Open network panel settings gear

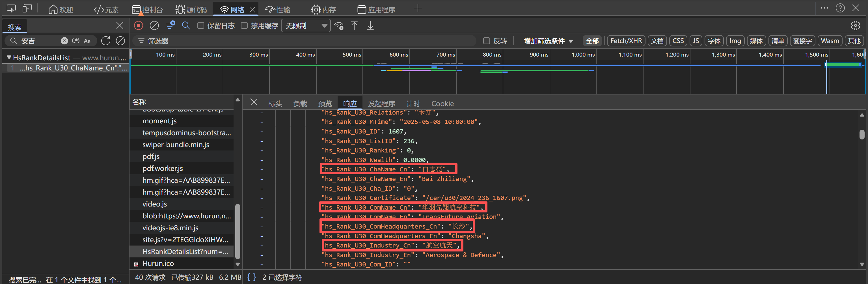pyautogui.click(x=856, y=26)
